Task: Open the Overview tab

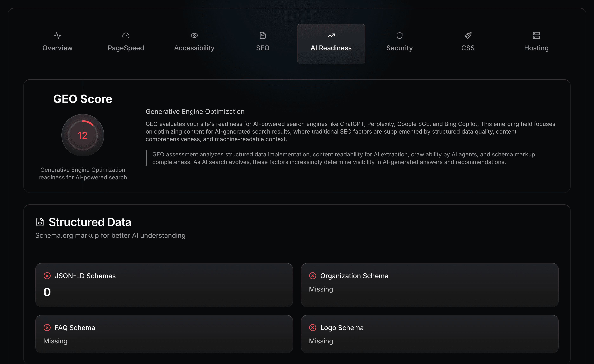Action: tap(57, 44)
